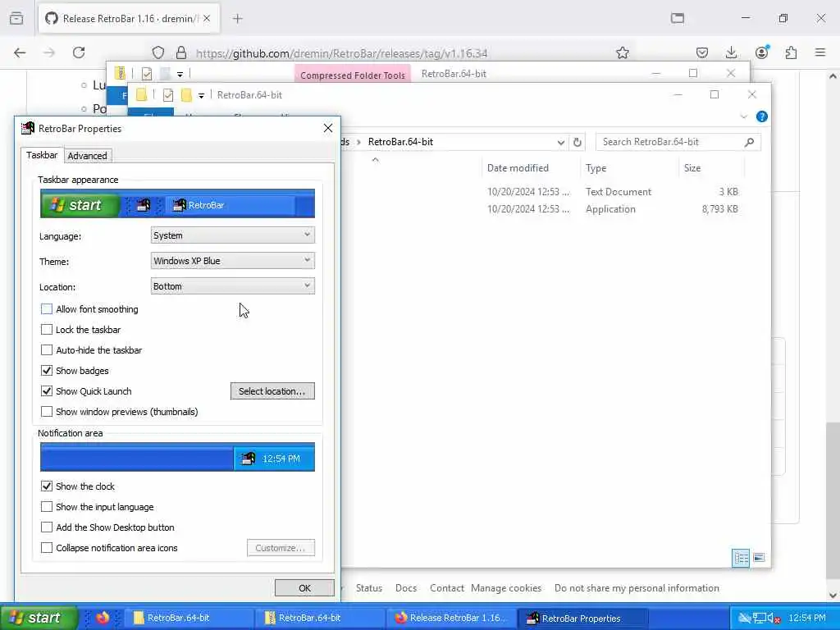Reload the GitHub release page
The image size is (840, 630).
79,52
